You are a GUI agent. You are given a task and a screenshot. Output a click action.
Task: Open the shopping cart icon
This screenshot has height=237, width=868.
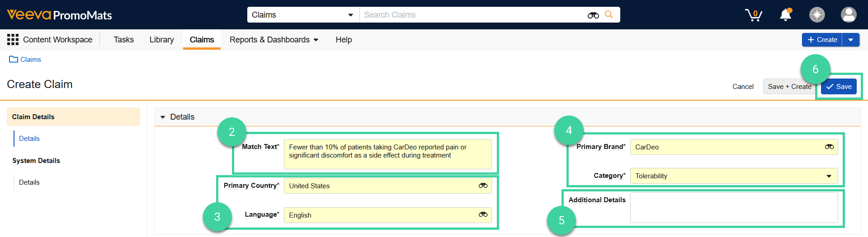point(754,15)
